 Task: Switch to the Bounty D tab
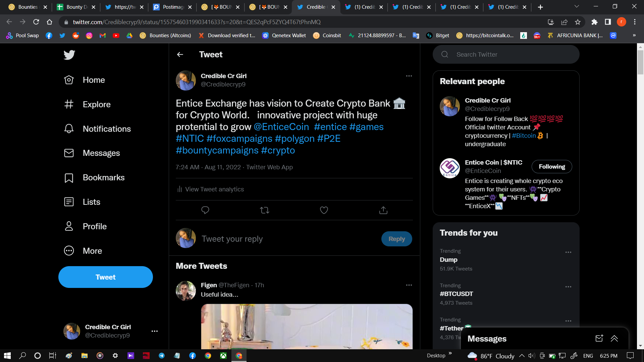pyautogui.click(x=76, y=7)
